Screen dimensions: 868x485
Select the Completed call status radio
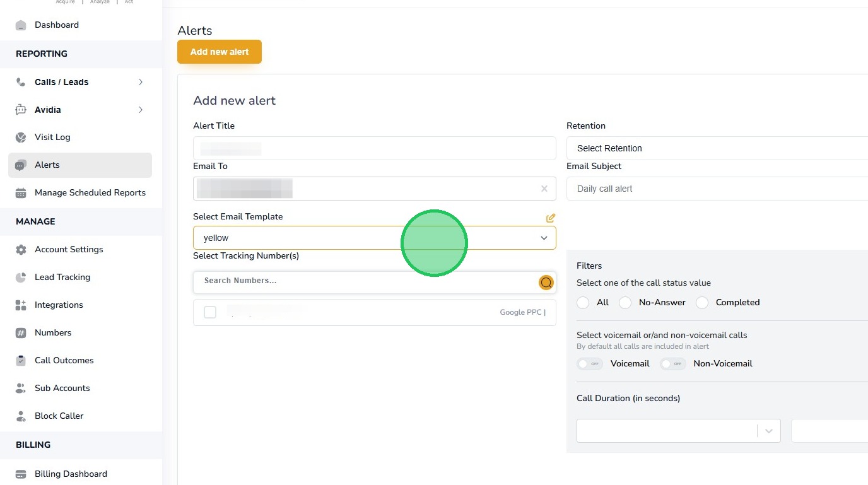[x=702, y=303]
